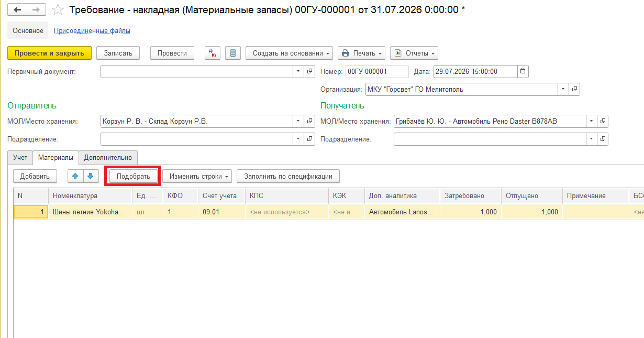Viewport: 644px width, 338px height.
Task: Focus sender field Корзун Р. В. - Склад
Action: 196,121
